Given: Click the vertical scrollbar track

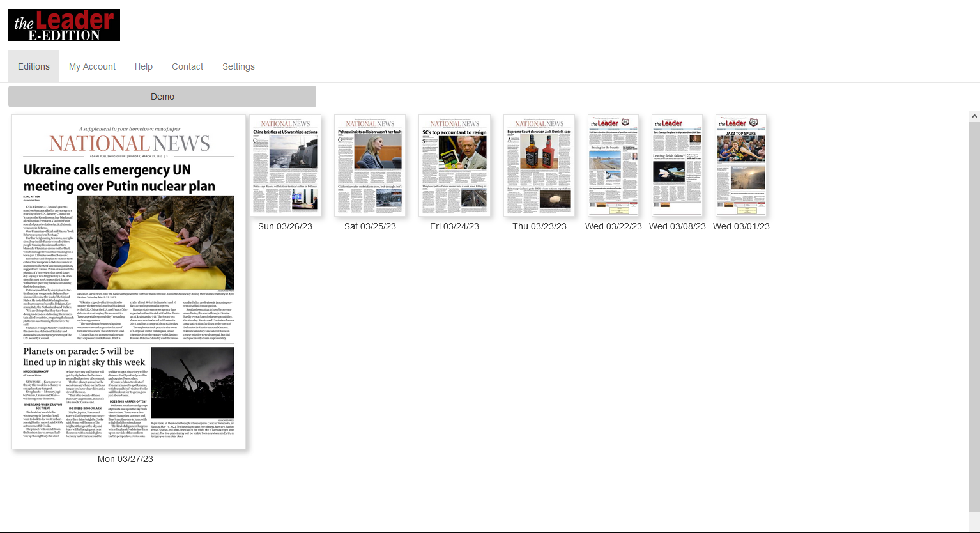Looking at the screenshot, I should [x=974, y=320].
